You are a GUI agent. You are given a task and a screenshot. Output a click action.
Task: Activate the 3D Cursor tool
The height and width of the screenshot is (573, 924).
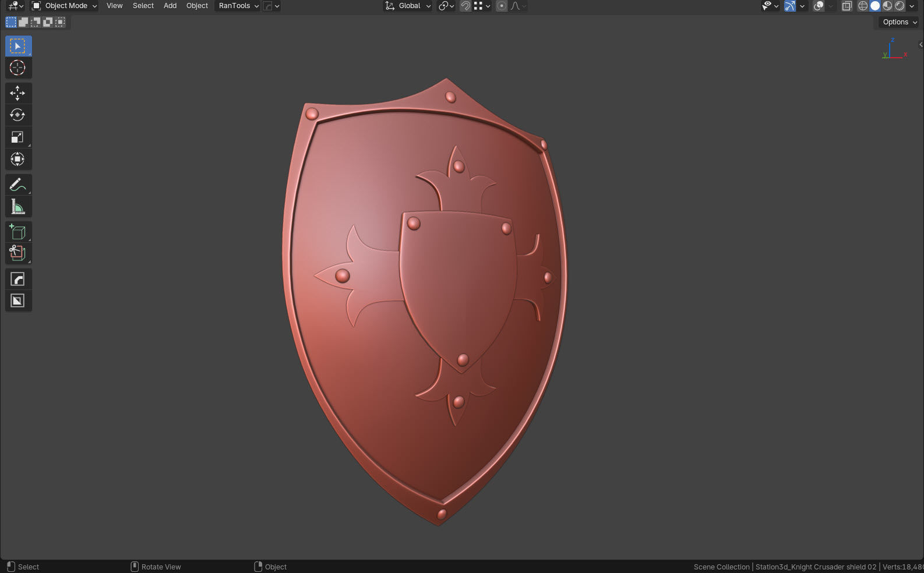[x=18, y=68]
